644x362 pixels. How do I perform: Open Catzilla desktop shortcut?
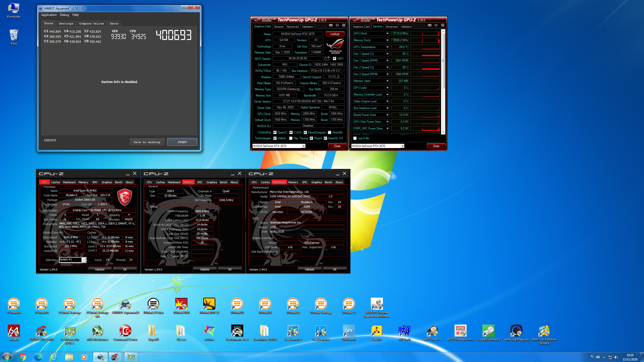tap(377, 333)
